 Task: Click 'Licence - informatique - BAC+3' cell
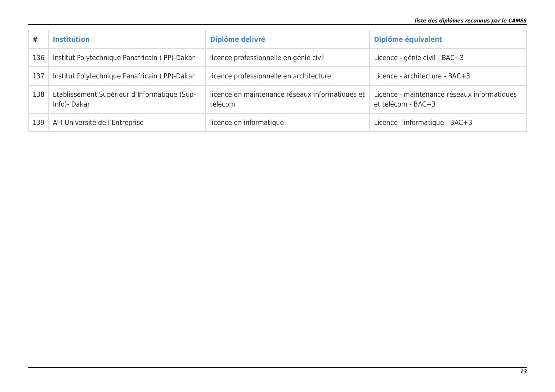[x=448, y=123]
